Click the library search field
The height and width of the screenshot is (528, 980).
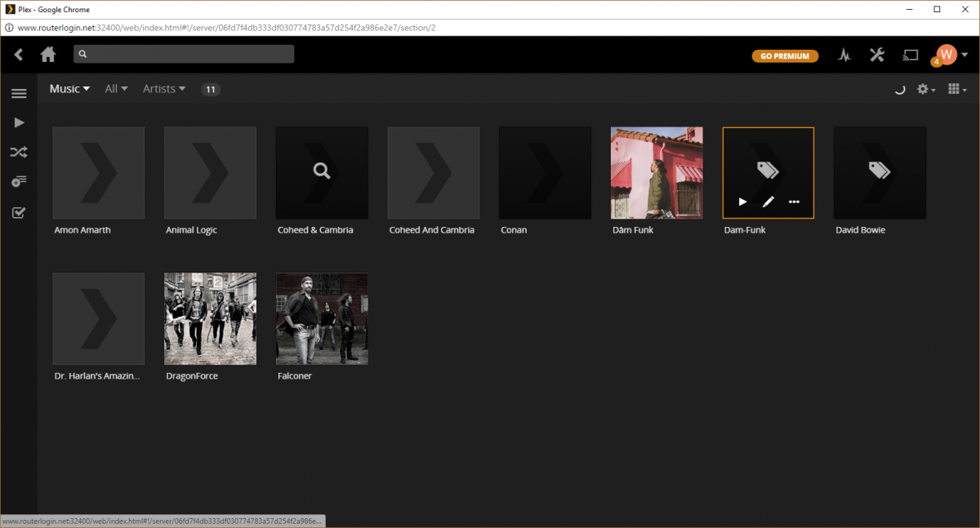click(184, 54)
